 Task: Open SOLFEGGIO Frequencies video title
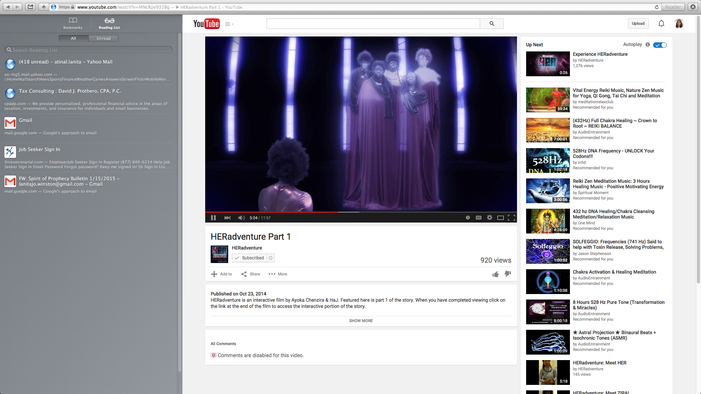(618, 245)
